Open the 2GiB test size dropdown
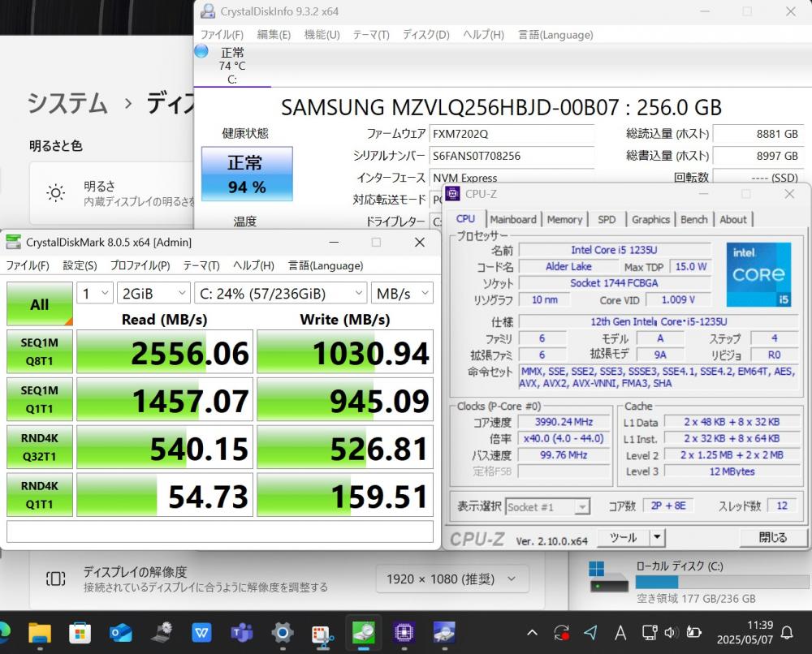The image size is (812, 654). coord(153,294)
